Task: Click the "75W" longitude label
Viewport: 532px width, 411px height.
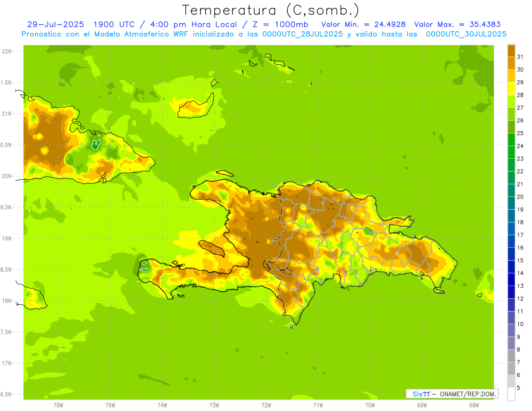Action: (x=110, y=405)
